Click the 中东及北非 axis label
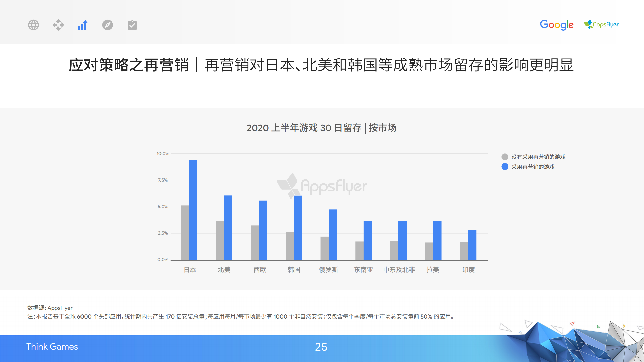 [399, 270]
